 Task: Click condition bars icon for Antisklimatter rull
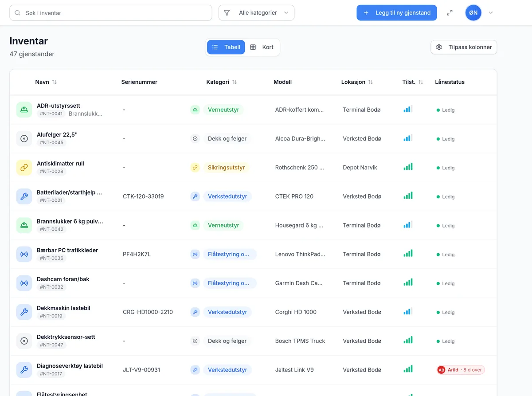coord(408,167)
